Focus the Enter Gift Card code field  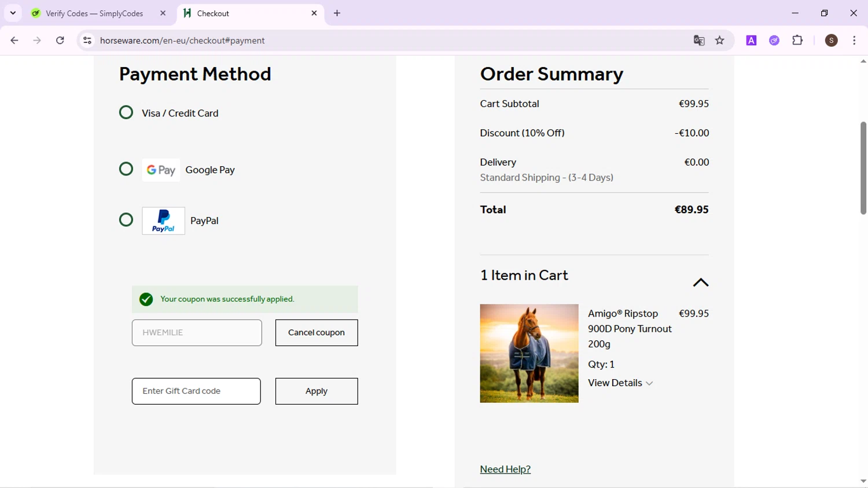click(196, 391)
